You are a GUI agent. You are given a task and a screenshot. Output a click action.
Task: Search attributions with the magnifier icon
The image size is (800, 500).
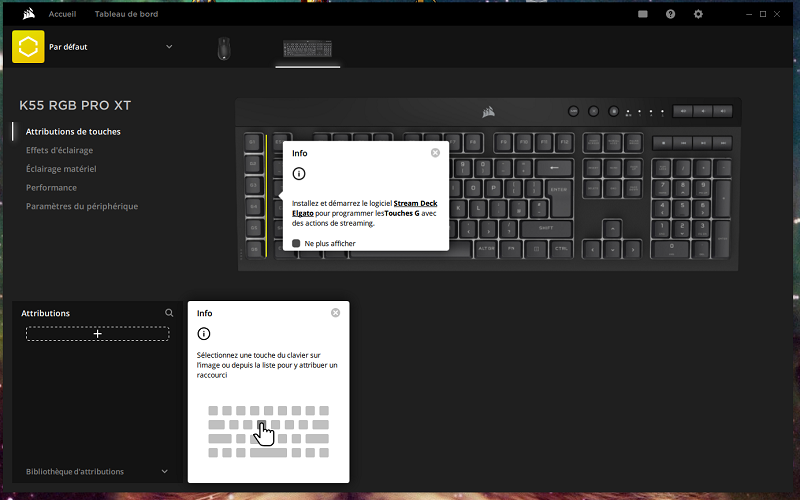[169, 313]
